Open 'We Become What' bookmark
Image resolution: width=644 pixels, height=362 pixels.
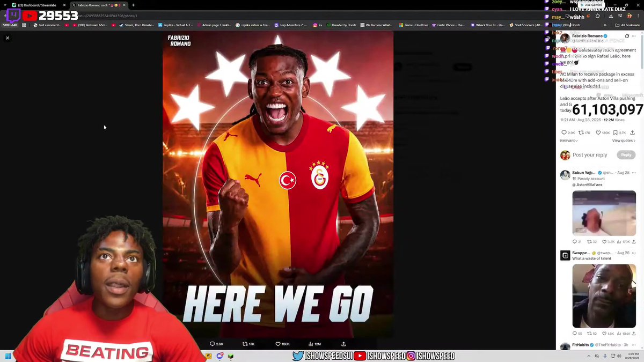click(x=376, y=25)
